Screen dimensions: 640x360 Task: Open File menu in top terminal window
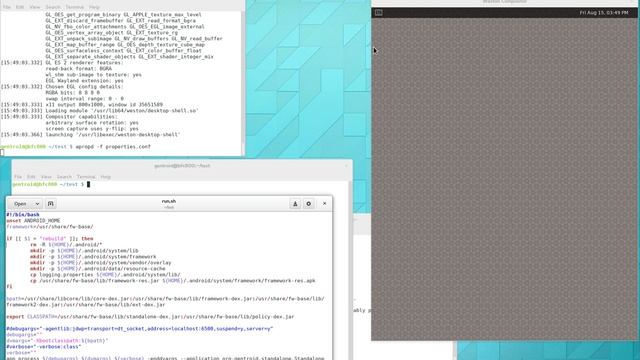pyautogui.click(x=7, y=7)
